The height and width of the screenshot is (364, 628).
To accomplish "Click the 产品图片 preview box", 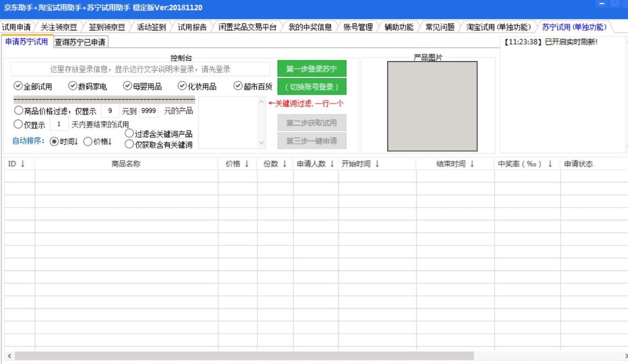I will click(x=432, y=106).
